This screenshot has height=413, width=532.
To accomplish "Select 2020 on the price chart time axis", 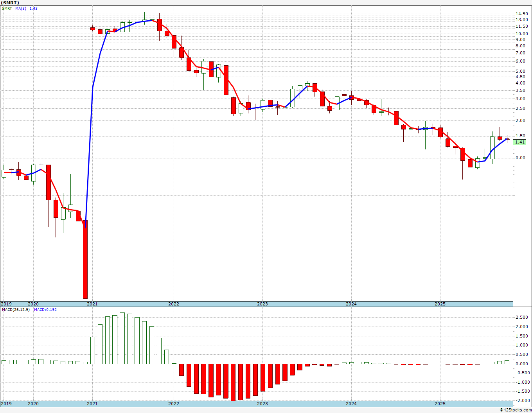I will 33,304.
